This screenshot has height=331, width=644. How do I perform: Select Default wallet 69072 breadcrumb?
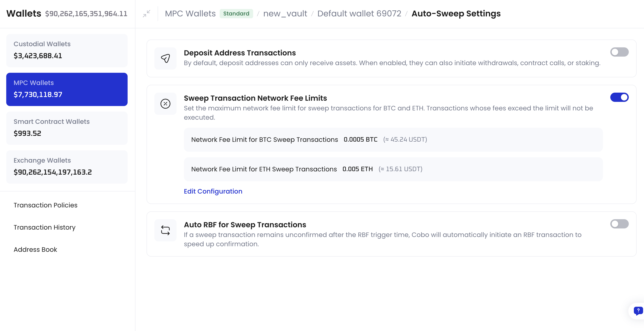tap(359, 13)
